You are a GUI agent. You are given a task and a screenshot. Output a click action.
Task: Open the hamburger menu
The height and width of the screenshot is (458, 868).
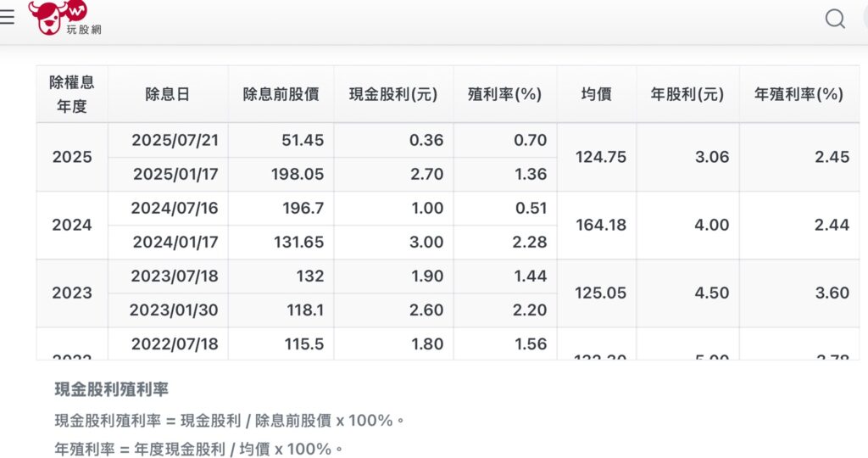pyautogui.click(x=7, y=17)
